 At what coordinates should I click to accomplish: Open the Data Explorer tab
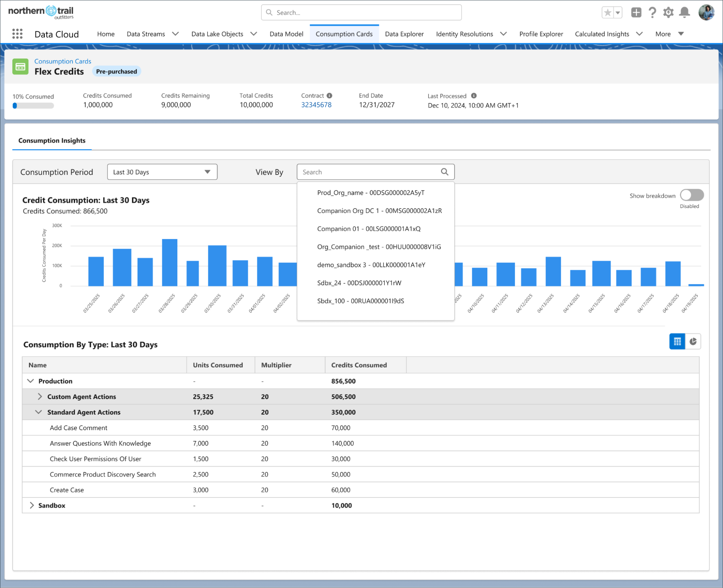(x=404, y=34)
